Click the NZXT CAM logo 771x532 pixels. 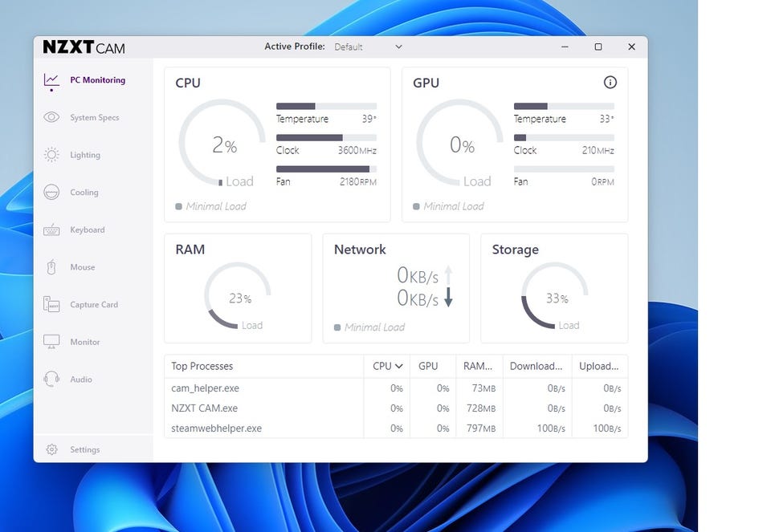(x=84, y=47)
